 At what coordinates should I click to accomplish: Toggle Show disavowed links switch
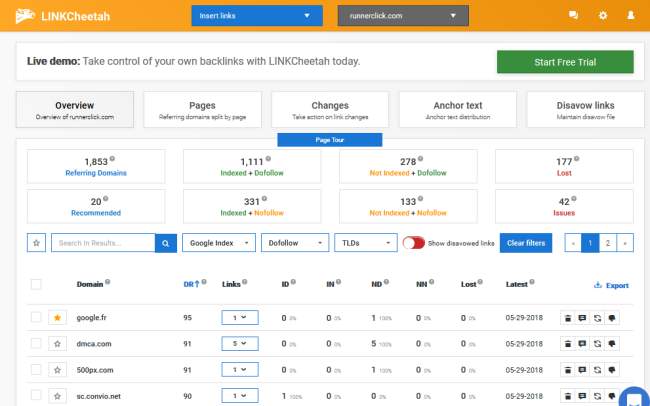tap(413, 242)
